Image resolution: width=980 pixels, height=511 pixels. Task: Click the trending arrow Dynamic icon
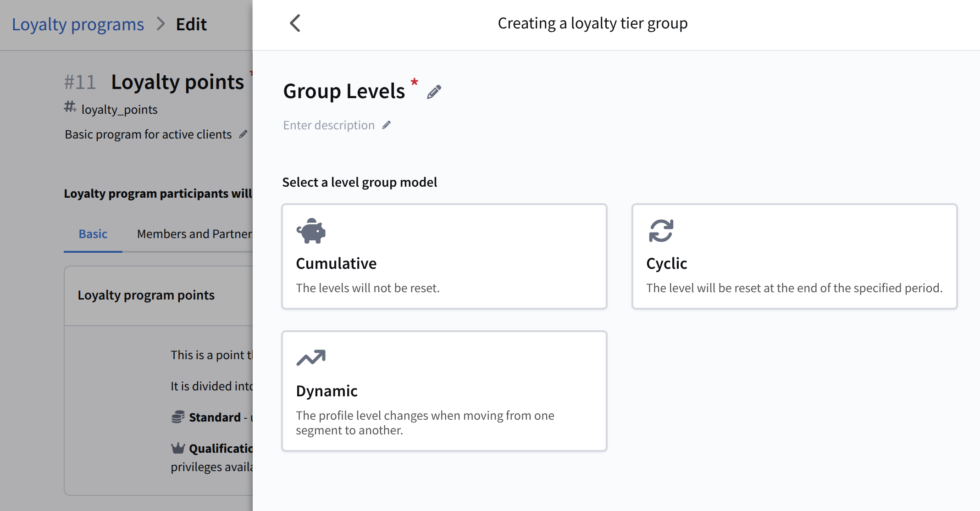pos(311,358)
